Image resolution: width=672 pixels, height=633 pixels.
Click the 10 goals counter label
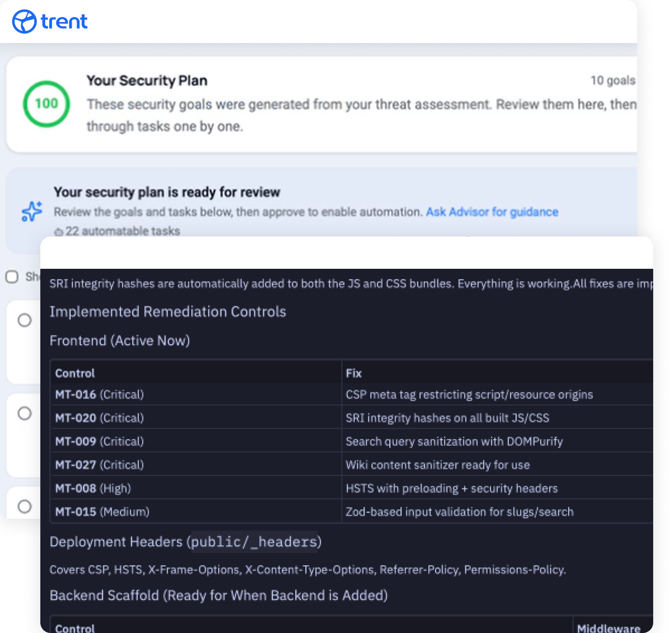tap(612, 81)
